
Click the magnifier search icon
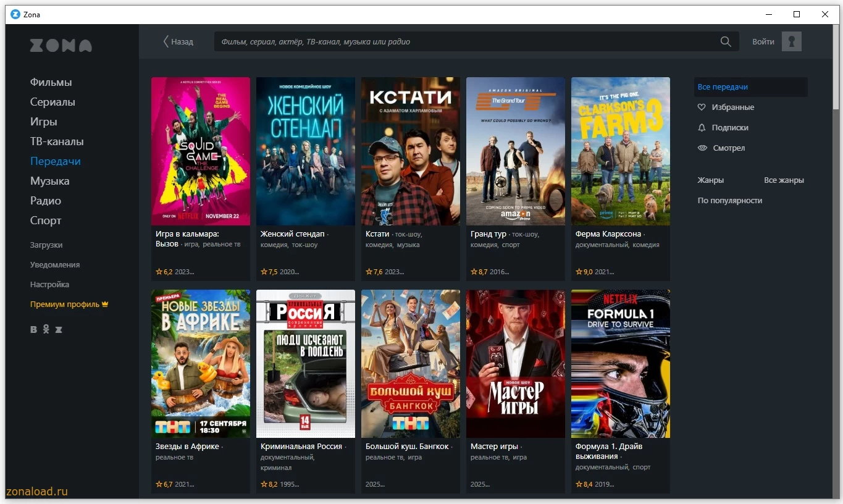pos(726,42)
